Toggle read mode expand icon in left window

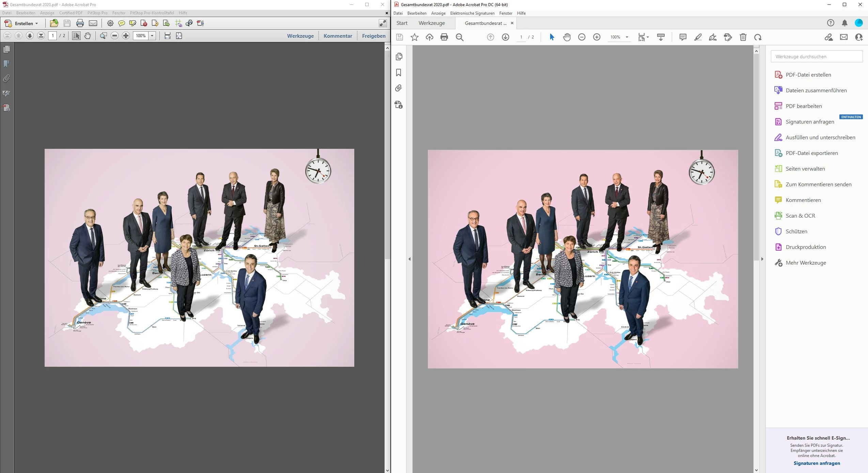point(383,23)
